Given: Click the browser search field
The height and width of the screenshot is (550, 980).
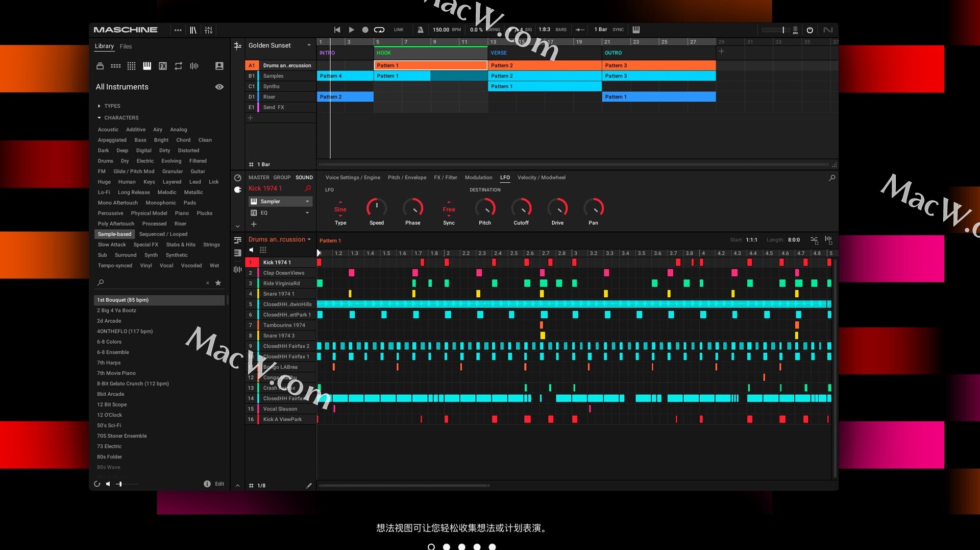Looking at the screenshot, I should coord(153,283).
